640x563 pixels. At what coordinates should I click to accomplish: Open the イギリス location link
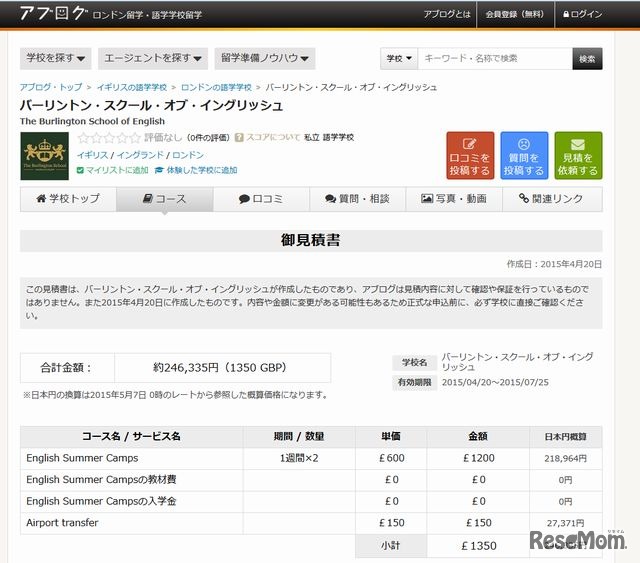coord(93,155)
